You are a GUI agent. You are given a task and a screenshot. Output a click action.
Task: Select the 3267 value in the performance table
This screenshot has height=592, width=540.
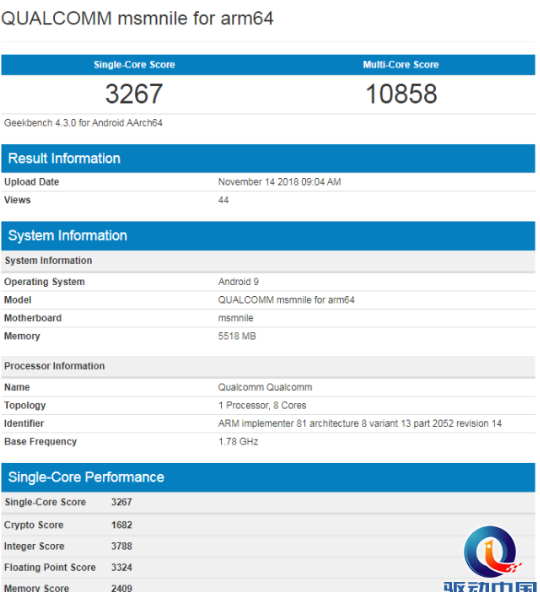[122, 502]
